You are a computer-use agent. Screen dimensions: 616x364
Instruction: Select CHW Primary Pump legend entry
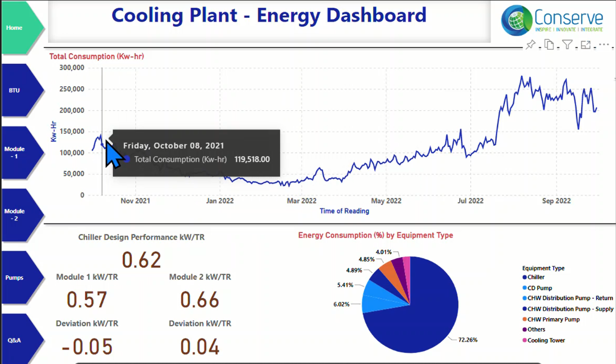pos(553,319)
